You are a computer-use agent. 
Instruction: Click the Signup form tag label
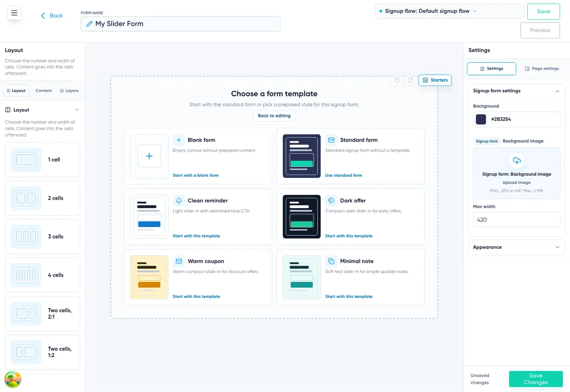click(x=487, y=141)
